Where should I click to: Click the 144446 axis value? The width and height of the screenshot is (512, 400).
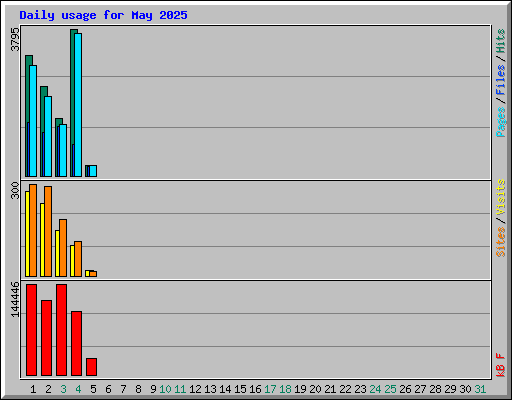15,299
